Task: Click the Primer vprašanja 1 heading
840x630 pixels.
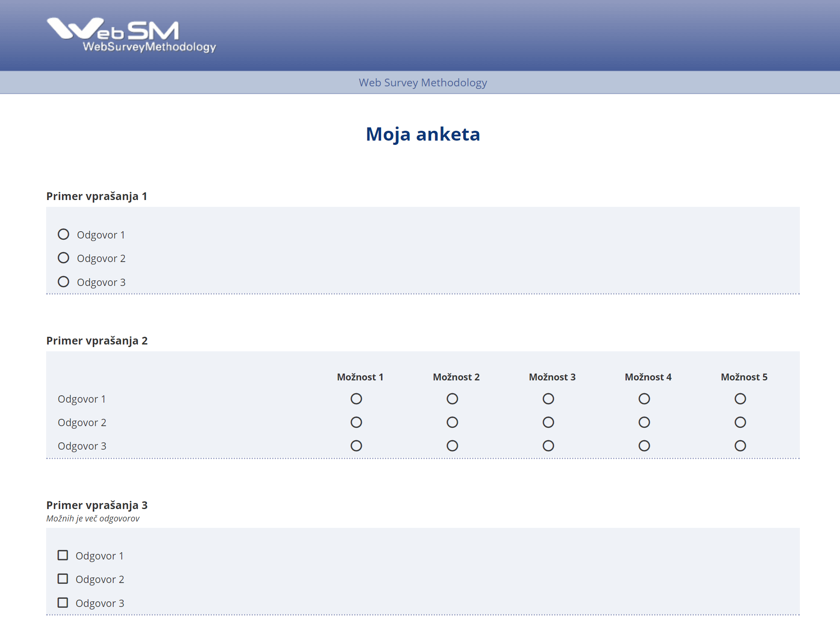Action: (97, 196)
